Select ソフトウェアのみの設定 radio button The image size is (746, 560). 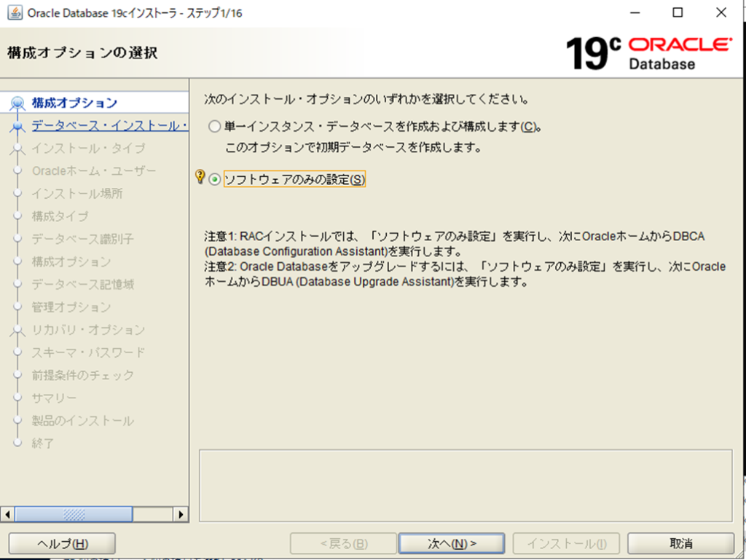214,180
